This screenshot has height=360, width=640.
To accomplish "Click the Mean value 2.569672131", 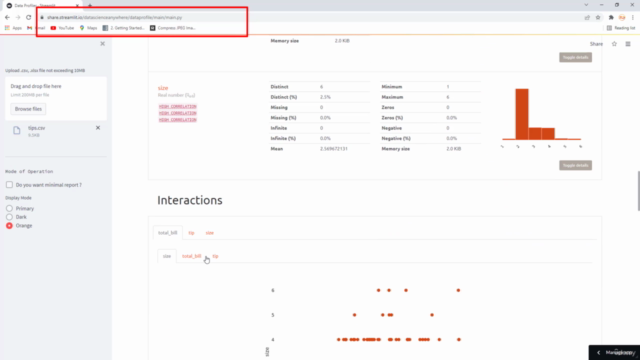I will 333,149.
